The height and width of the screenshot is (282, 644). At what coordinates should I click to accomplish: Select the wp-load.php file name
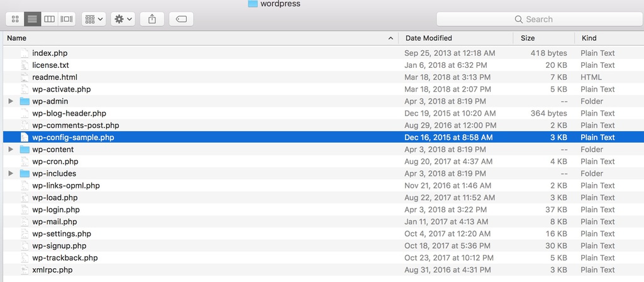(x=55, y=198)
